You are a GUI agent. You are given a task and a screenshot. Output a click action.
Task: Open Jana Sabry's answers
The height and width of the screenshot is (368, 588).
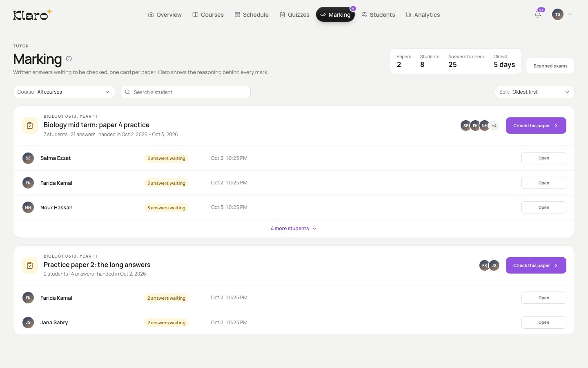point(544,323)
